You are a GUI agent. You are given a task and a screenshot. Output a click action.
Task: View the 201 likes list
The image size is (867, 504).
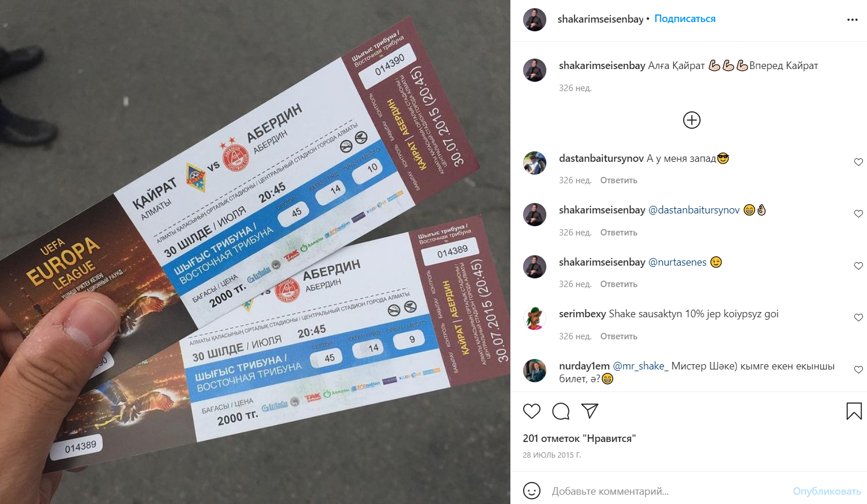click(x=579, y=438)
